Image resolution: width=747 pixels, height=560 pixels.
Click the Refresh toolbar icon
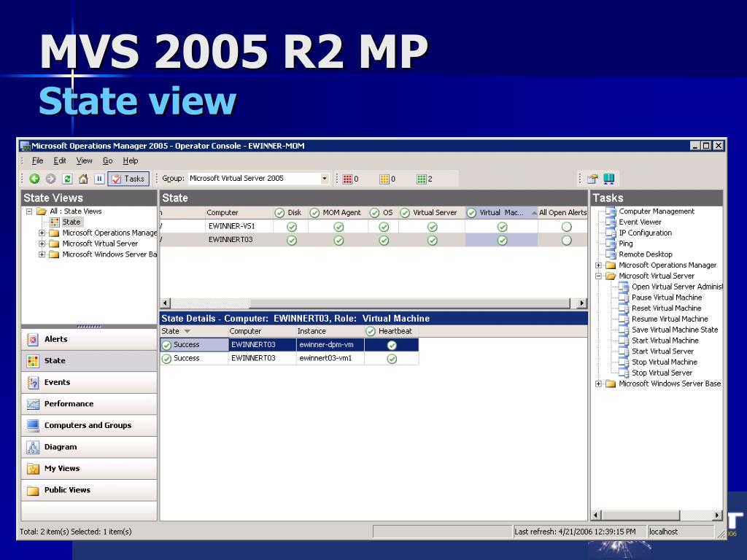(x=67, y=179)
